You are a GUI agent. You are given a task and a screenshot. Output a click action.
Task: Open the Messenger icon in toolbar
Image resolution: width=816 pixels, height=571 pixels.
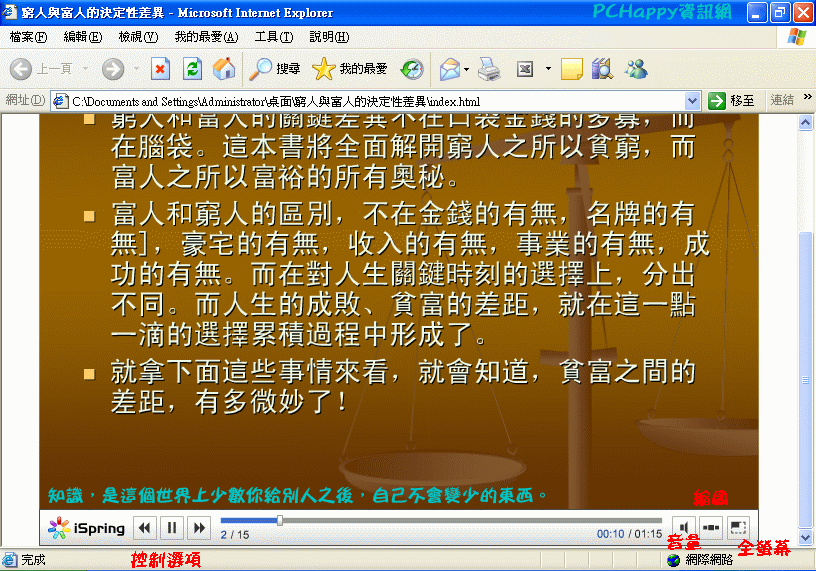(635, 69)
